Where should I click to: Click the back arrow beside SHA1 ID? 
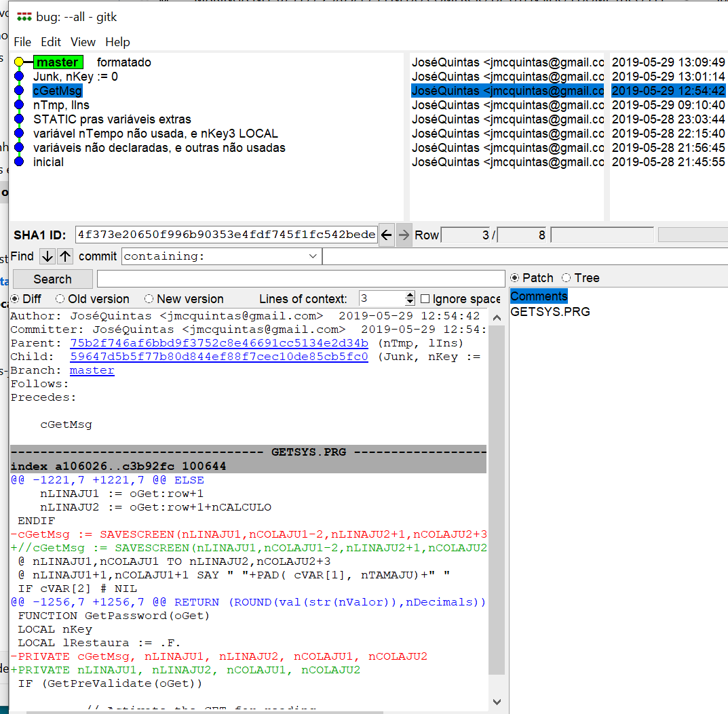point(386,235)
